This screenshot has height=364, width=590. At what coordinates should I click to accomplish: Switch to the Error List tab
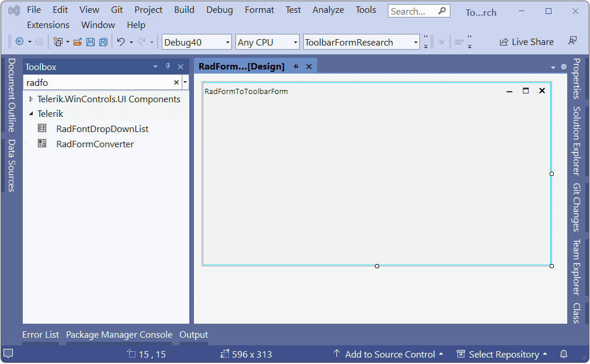[41, 335]
